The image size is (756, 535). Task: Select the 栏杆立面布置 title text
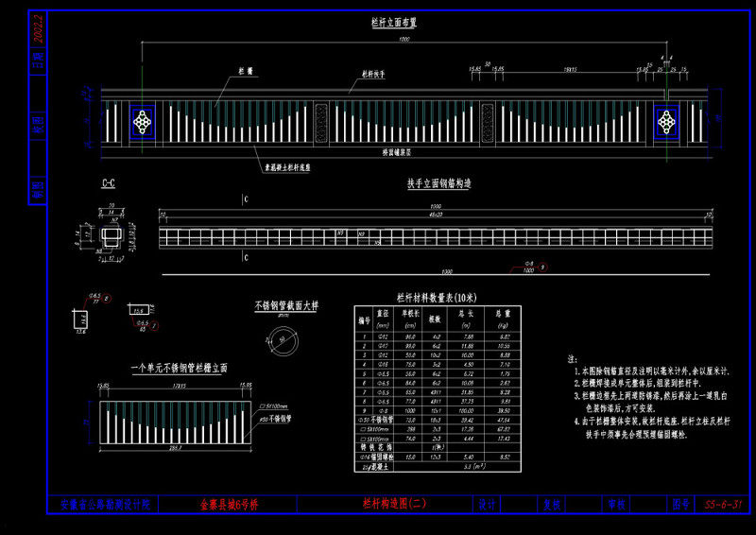(394, 22)
